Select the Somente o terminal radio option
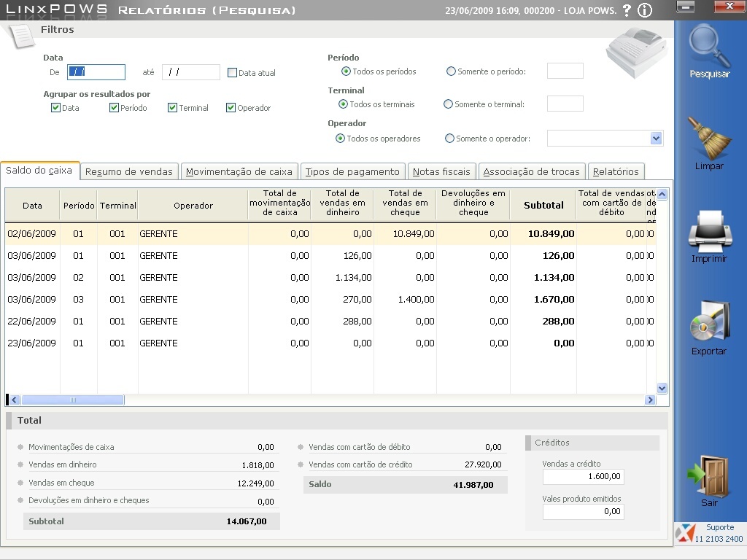Image resolution: width=747 pixels, height=560 pixels. pyautogui.click(x=448, y=104)
